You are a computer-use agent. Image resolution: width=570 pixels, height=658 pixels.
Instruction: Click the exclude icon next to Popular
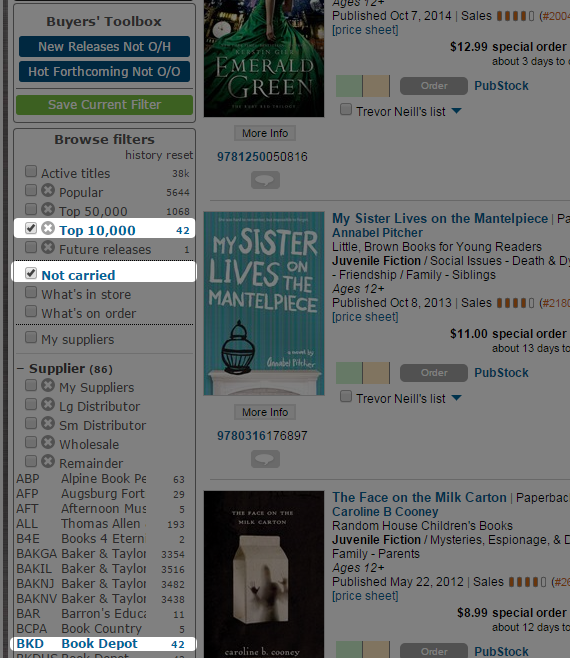48,191
